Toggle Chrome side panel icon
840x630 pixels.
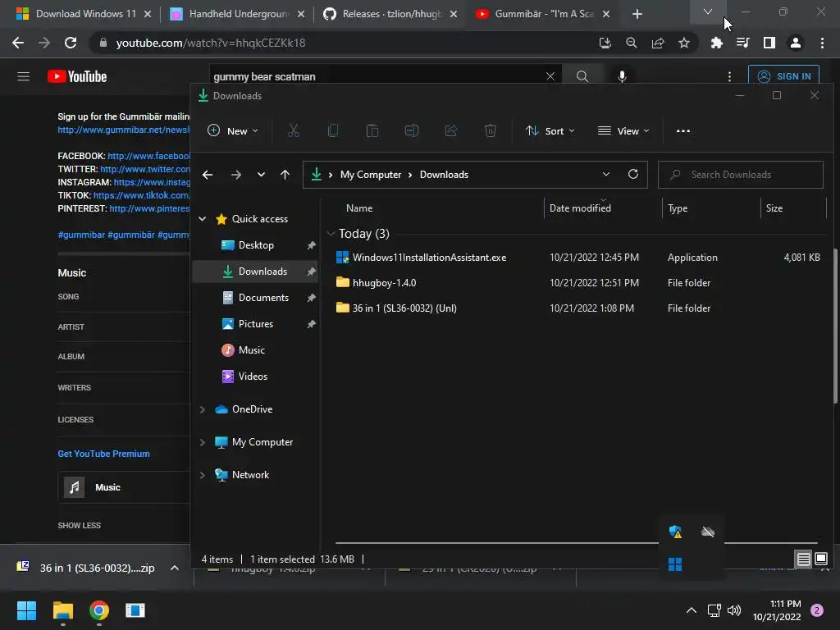pyautogui.click(x=769, y=43)
